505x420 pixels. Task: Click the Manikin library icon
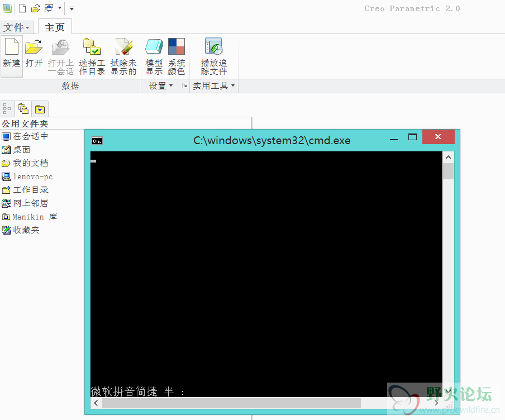tap(6, 217)
